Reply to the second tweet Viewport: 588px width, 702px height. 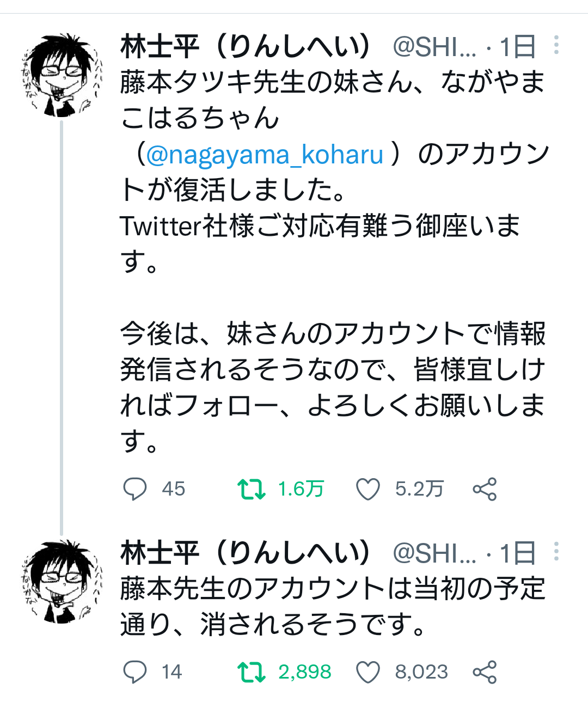135,672
